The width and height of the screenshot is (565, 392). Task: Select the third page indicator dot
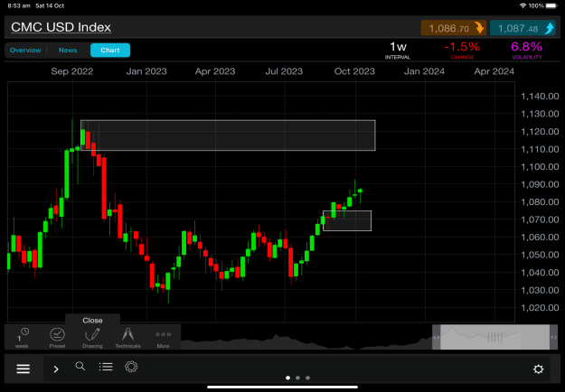click(307, 378)
